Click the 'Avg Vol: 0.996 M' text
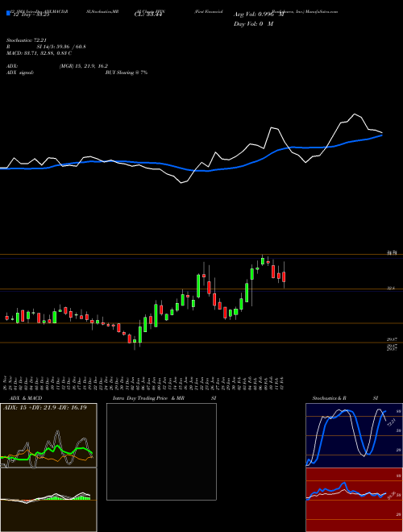Viewport: 403px width, 532px height. click(x=259, y=15)
